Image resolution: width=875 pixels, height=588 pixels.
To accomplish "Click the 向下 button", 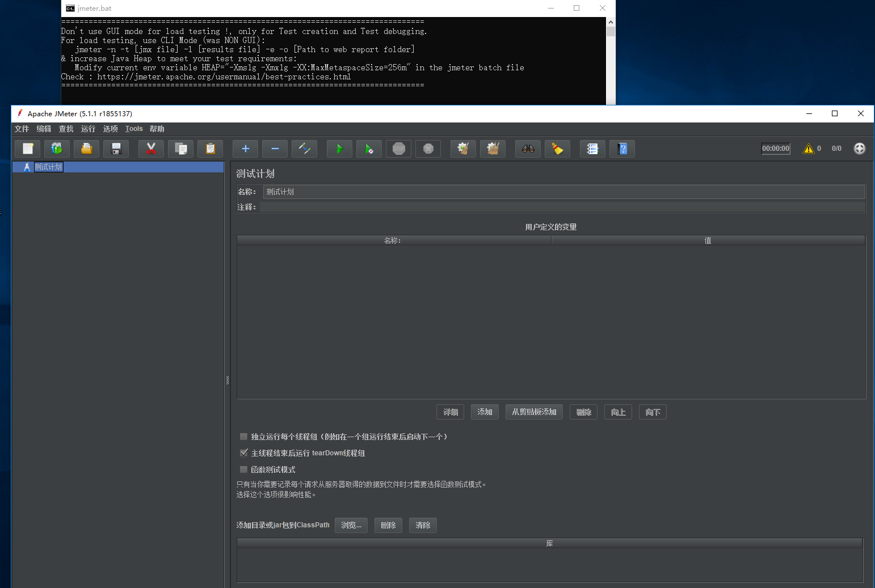I will [x=653, y=412].
